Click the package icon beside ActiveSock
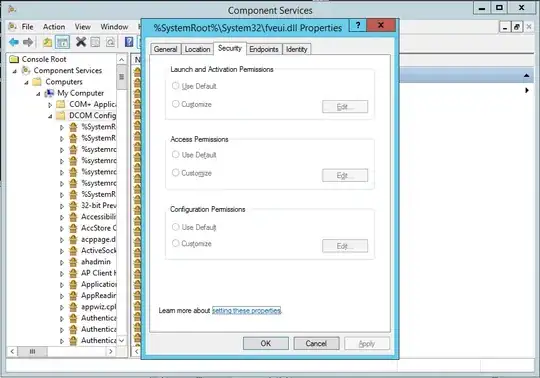Screen dimensions: 540x378 (x=73, y=251)
